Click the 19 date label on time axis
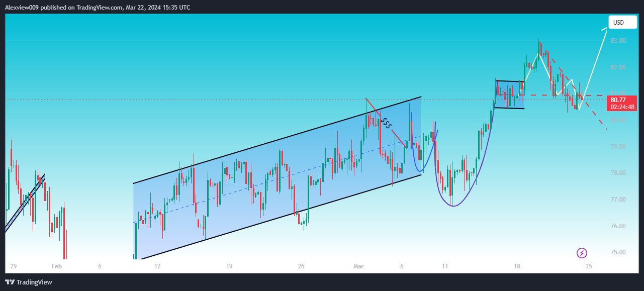644x291 pixels. click(229, 266)
